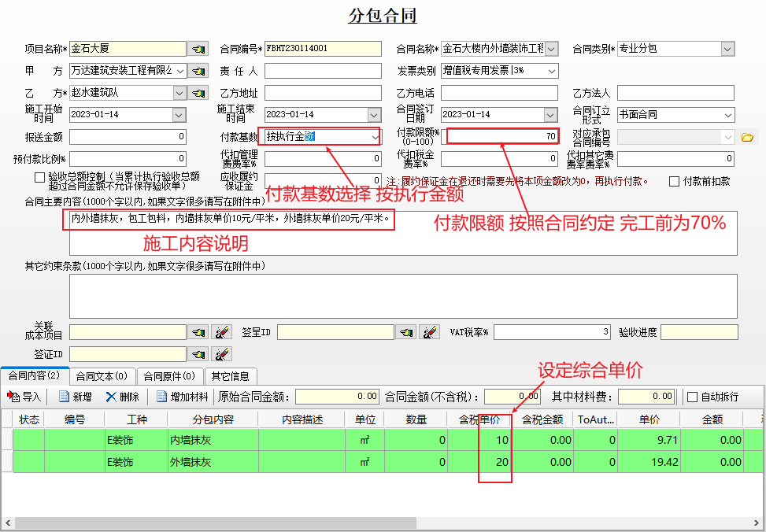Click the lookup icon beside 乙方 field
This screenshot has height=532, width=766.
[197, 93]
